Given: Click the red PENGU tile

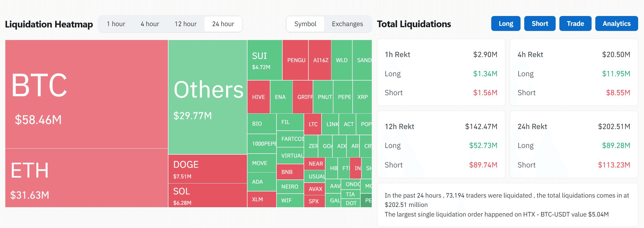Looking at the screenshot, I should [x=295, y=60].
